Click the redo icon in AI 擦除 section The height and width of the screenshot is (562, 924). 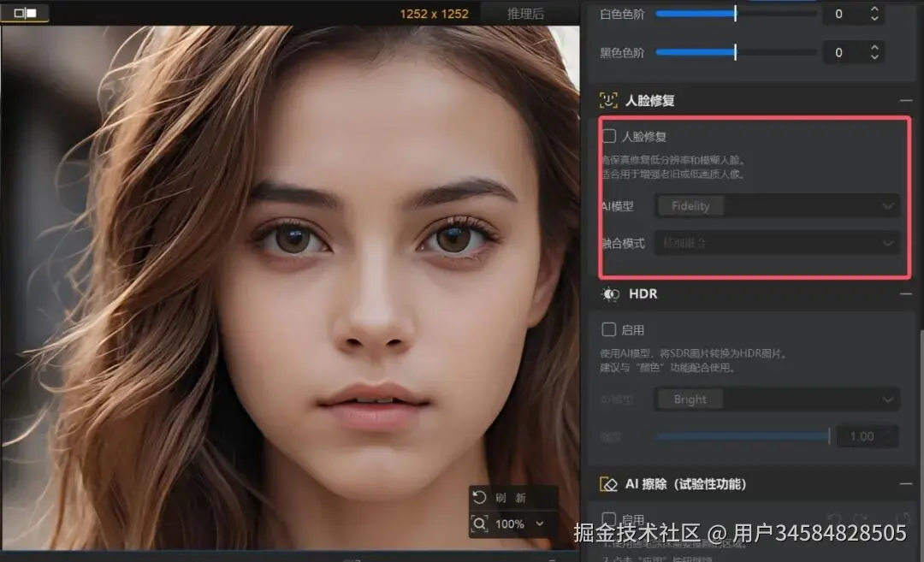(x=859, y=518)
